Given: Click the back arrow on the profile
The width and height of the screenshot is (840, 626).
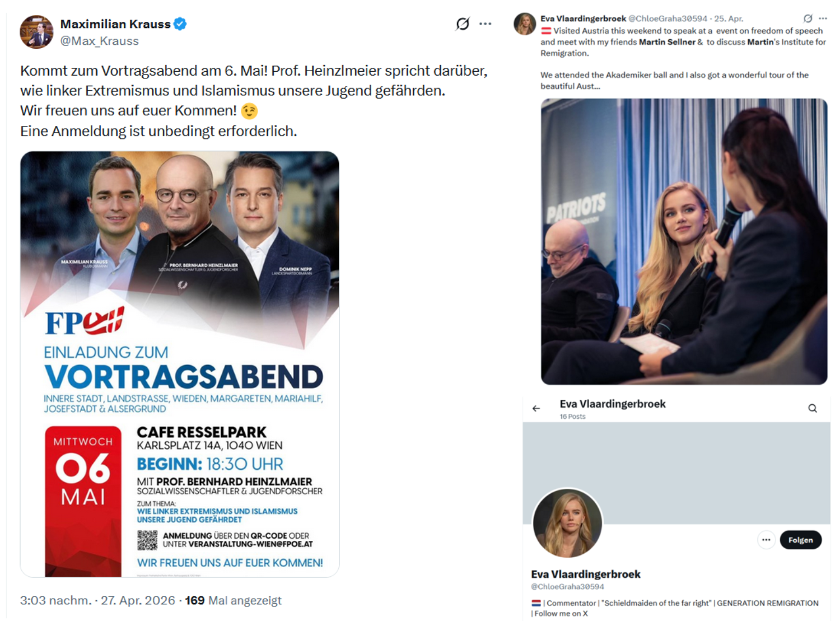Looking at the screenshot, I should tap(536, 409).
